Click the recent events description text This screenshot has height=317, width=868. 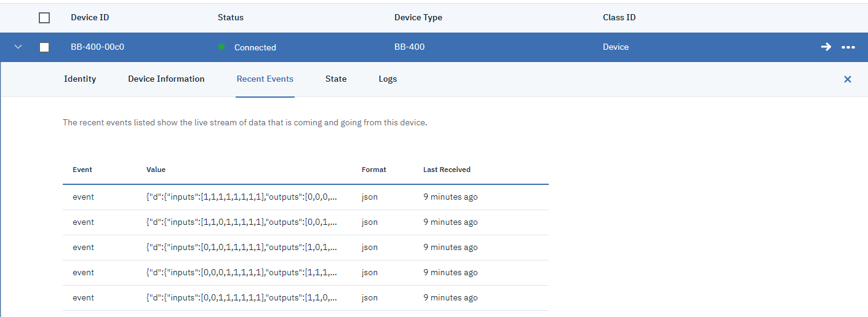pyautogui.click(x=245, y=122)
